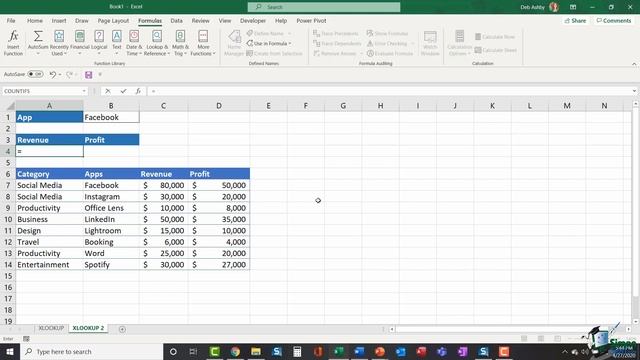Switch to the Home tab
The width and height of the screenshot is (640, 360).
tap(35, 20)
